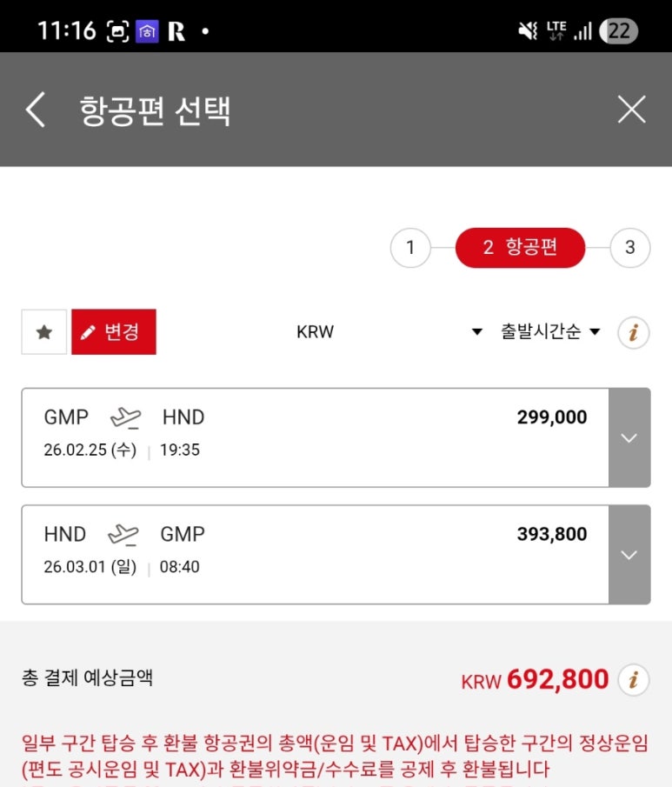Tap the star favorite icon

44,332
